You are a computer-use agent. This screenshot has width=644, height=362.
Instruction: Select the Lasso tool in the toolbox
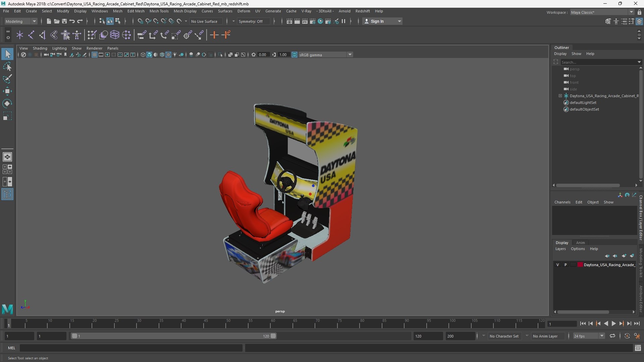[x=7, y=66]
